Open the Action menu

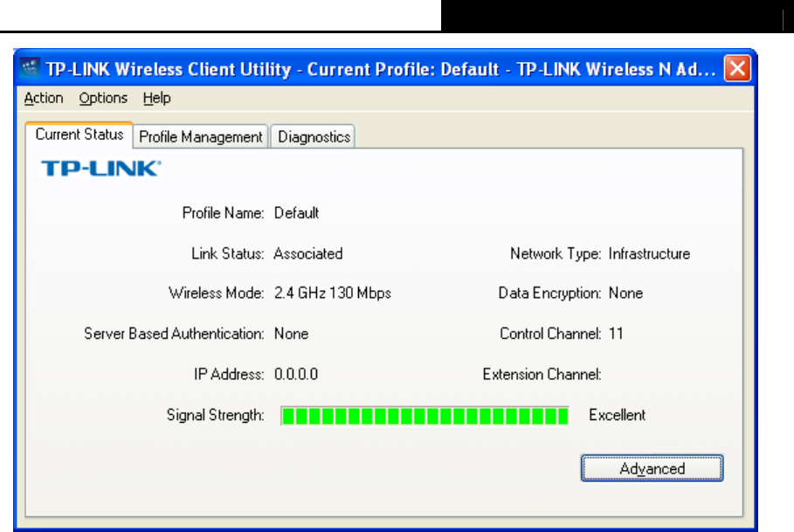(44, 98)
